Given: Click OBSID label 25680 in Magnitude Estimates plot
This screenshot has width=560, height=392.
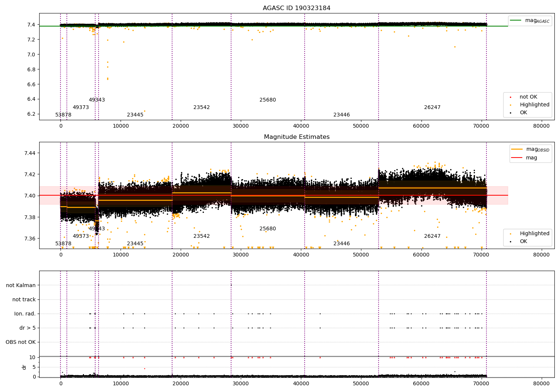Looking at the screenshot, I should pyautogui.click(x=268, y=229).
